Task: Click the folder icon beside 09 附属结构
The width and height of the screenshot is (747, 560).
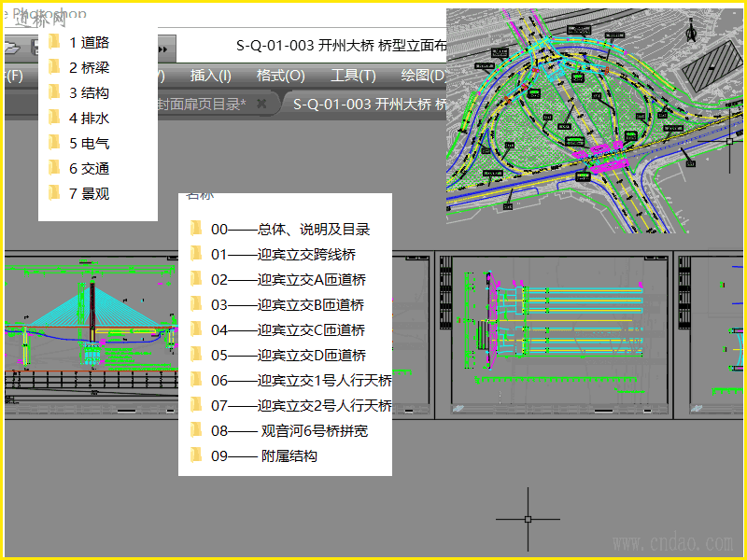Action: (196, 455)
